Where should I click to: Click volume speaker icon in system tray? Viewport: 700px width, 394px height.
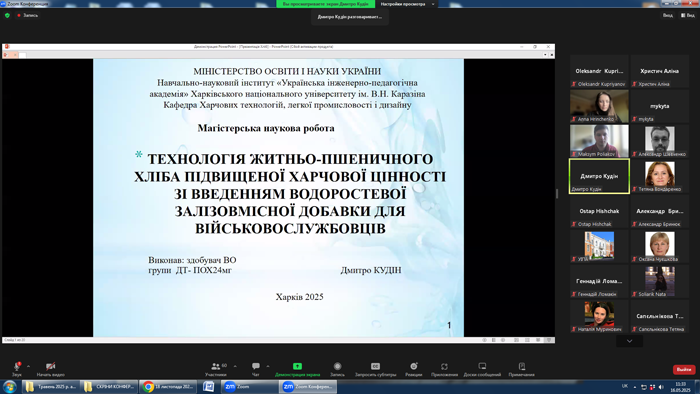661,387
